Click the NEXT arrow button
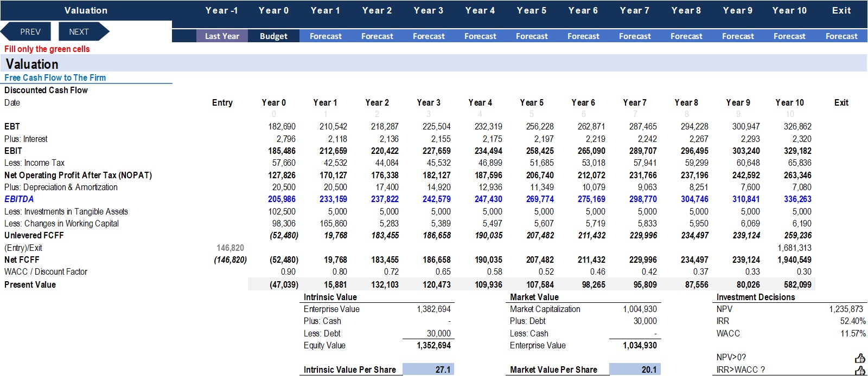 point(84,31)
